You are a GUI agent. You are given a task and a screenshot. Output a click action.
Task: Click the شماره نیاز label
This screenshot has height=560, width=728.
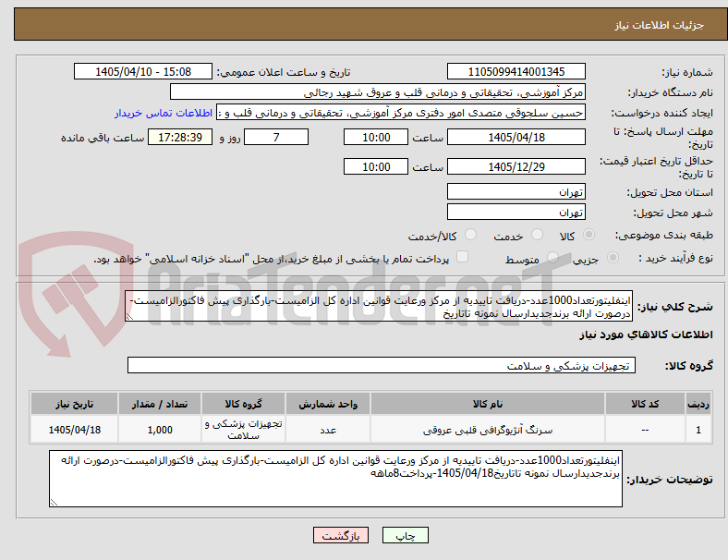(687, 72)
